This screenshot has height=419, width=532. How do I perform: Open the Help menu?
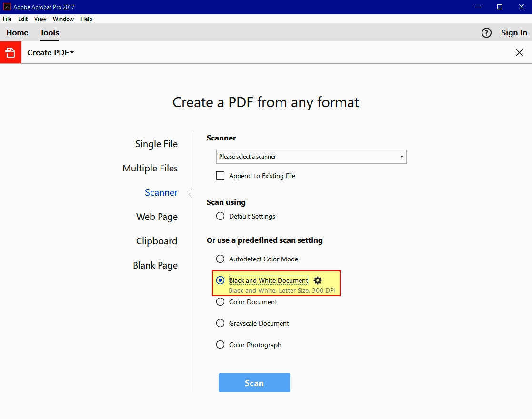[86, 19]
